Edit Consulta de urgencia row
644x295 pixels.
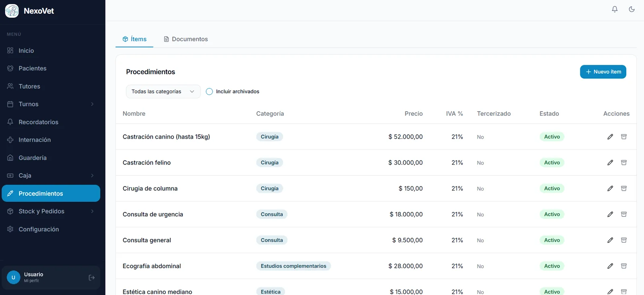tap(610, 214)
